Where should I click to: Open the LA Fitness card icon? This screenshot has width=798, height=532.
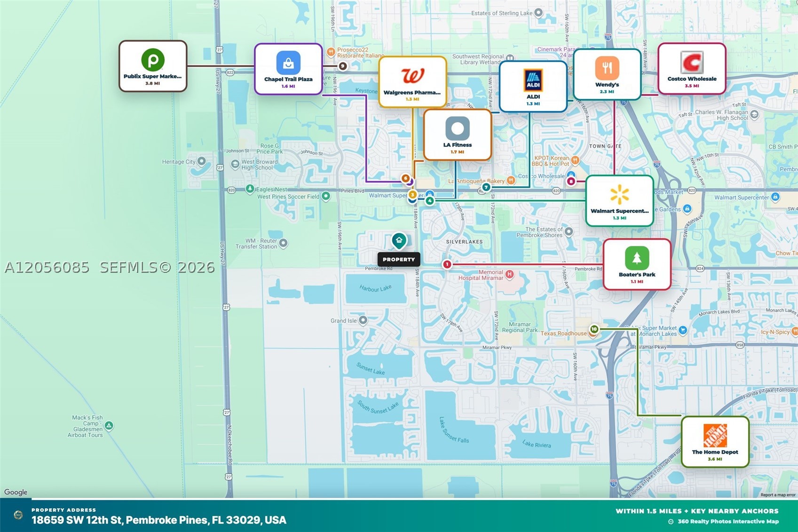458,128
